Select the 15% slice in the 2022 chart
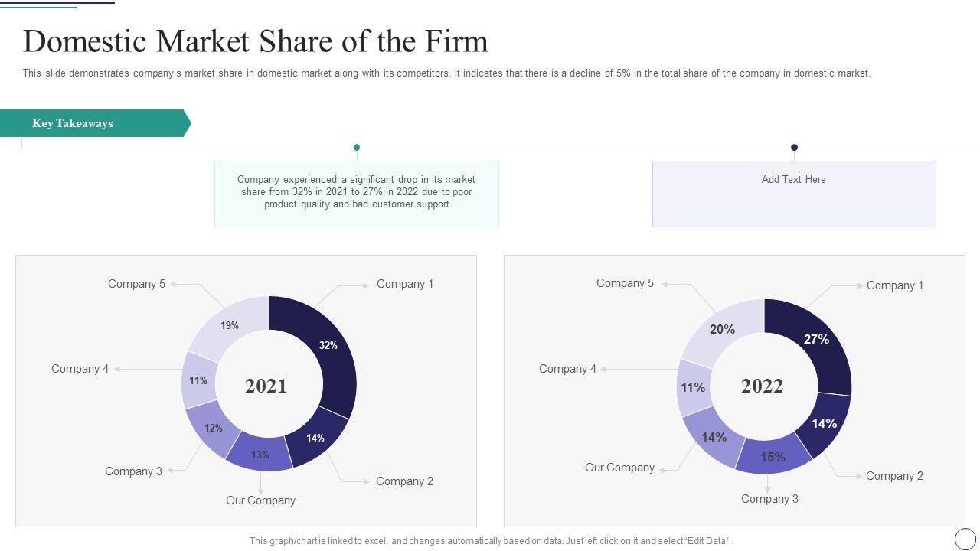 (773, 457)
